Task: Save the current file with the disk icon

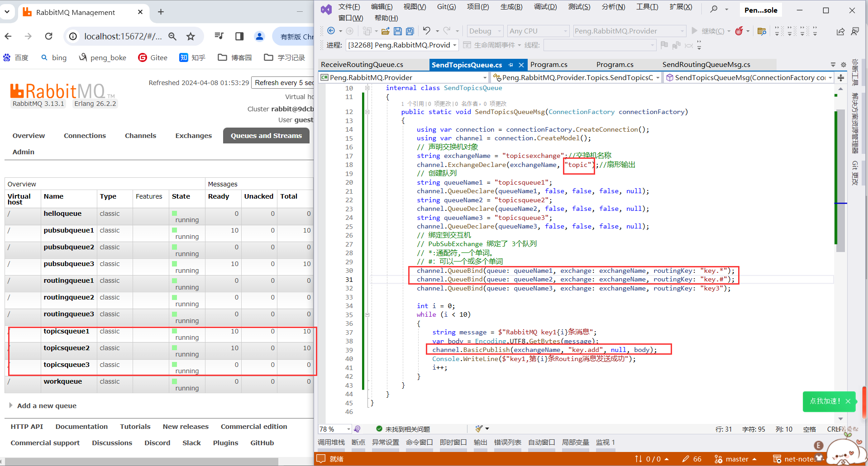Action: 397,31
